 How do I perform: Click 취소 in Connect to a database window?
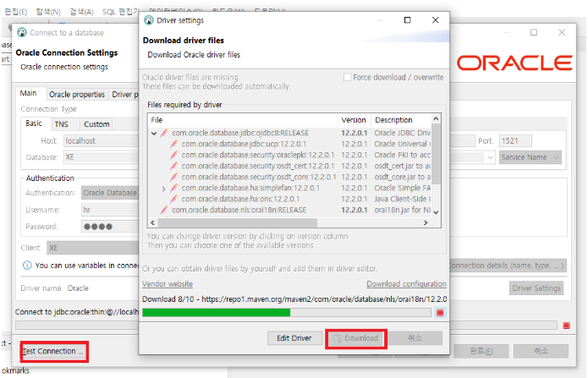(541, 352)
